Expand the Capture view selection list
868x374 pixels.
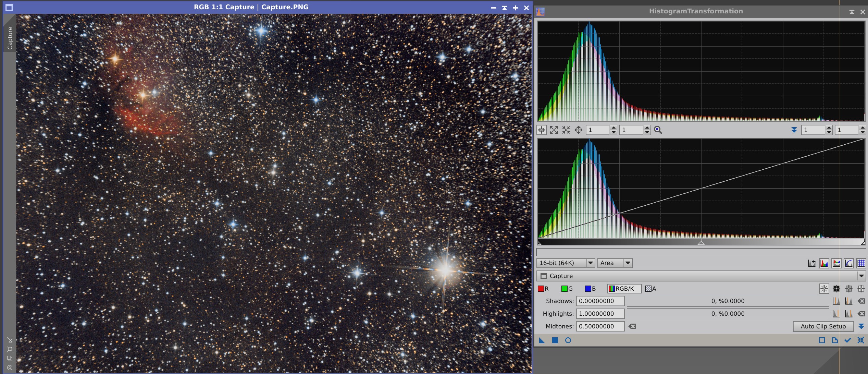(x=861, y=276)
